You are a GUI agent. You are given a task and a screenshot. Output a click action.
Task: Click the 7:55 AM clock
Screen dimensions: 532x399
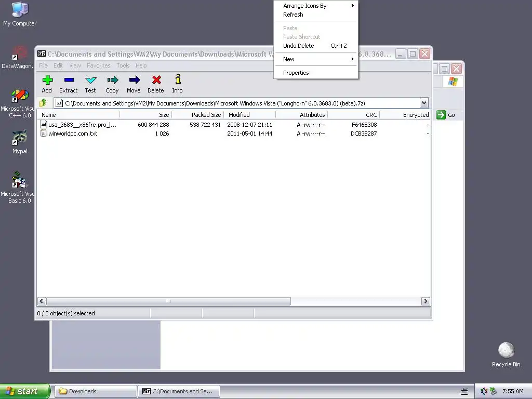pos(513,391)
